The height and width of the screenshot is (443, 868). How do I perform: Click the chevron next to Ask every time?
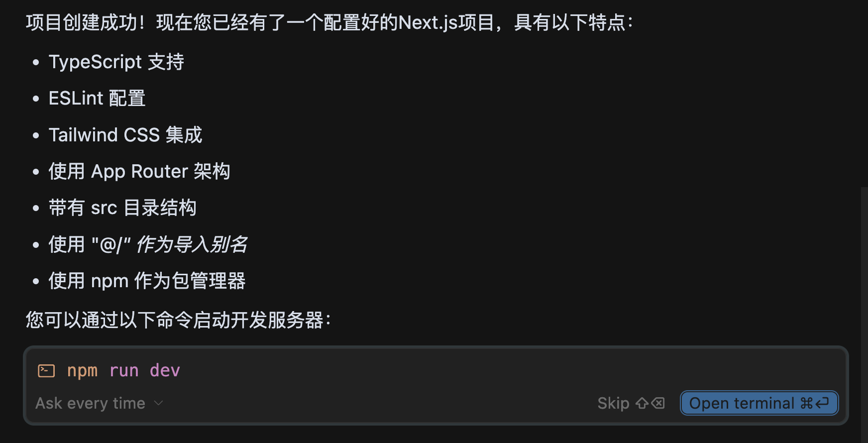[159, 403]
